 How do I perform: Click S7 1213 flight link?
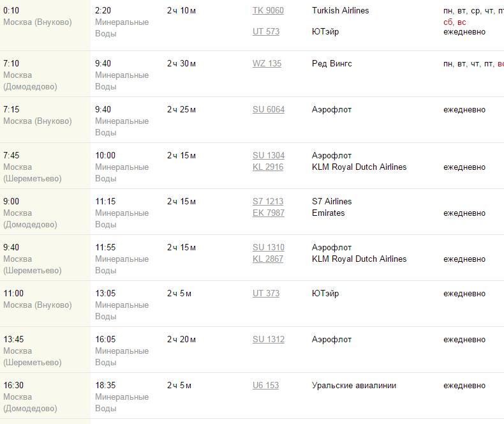(268, 201)
